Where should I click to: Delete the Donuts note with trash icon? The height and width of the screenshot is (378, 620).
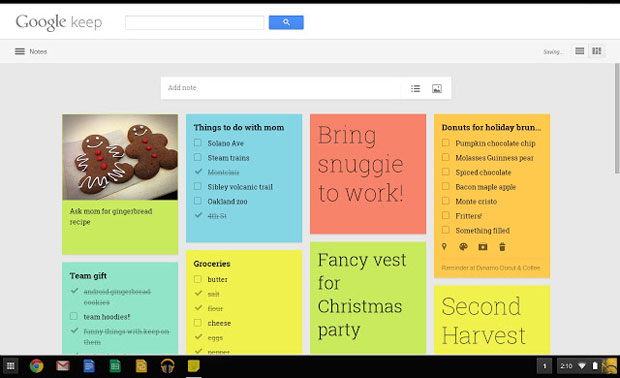502,247
